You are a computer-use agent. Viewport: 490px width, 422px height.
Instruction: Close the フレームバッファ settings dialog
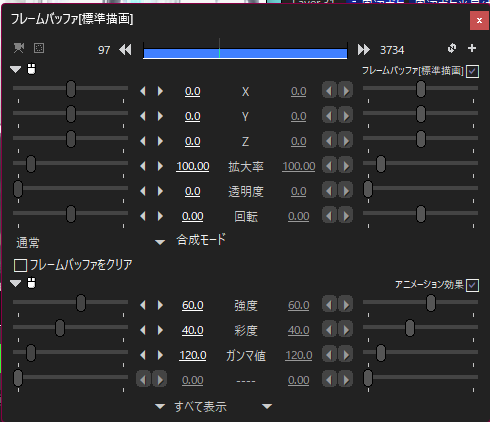(x=479, y=21)
